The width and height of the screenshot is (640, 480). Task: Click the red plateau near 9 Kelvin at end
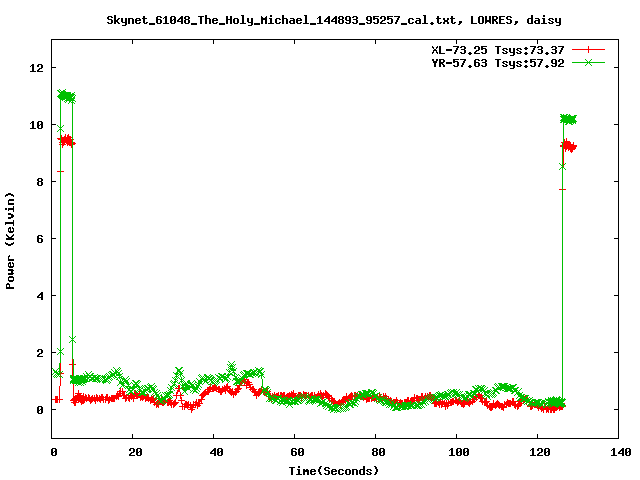[x=569, y=147]
